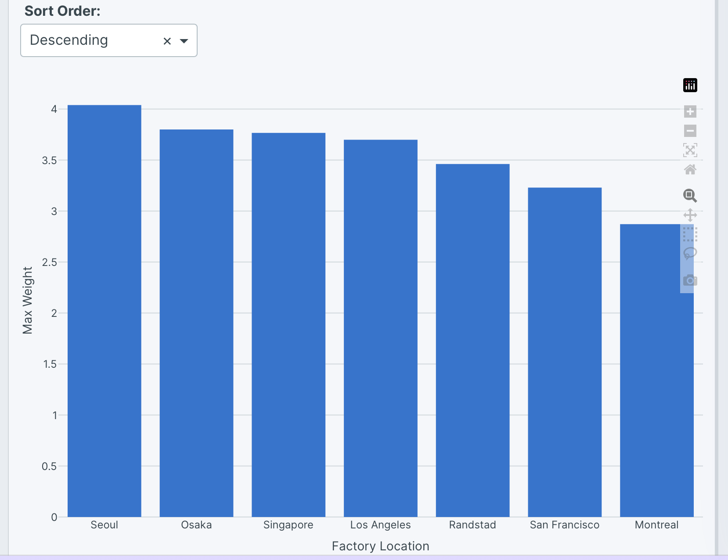Click the Plotly logo icon
The image size is (728, 560).
(690, 85)
